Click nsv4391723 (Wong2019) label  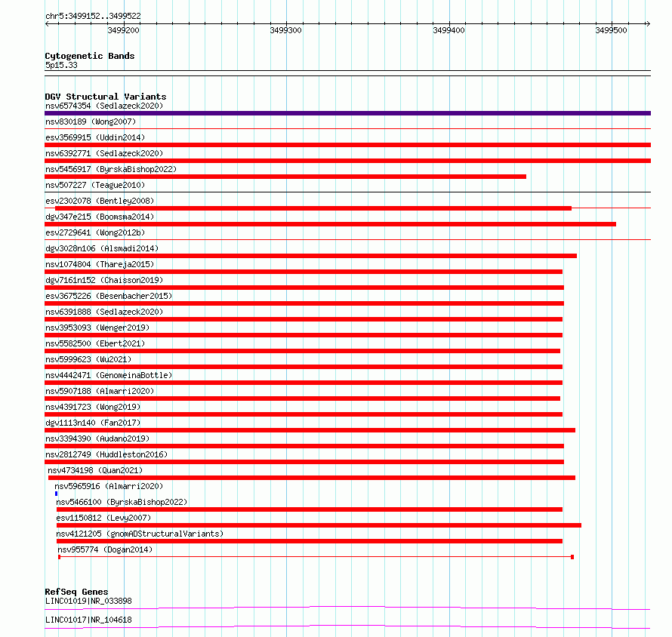(x=93, y=407)
